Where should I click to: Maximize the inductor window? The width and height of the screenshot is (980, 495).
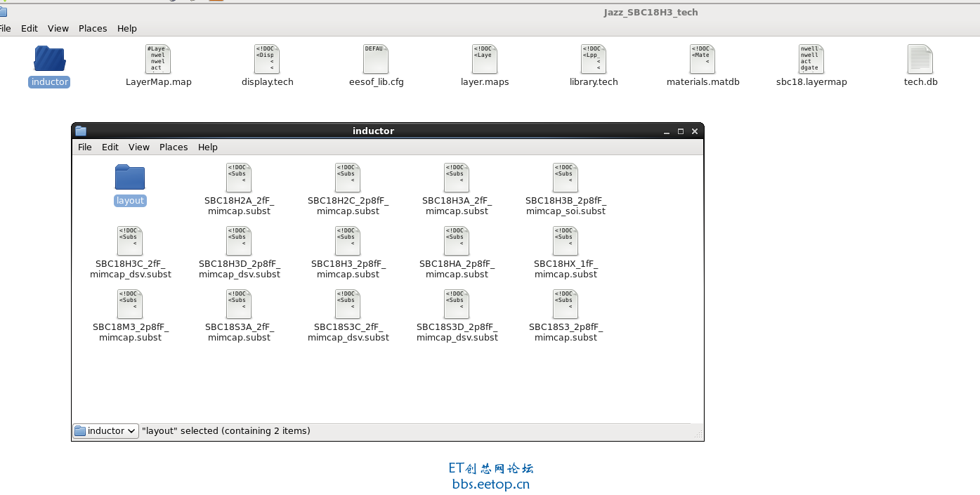click(680, 131)
